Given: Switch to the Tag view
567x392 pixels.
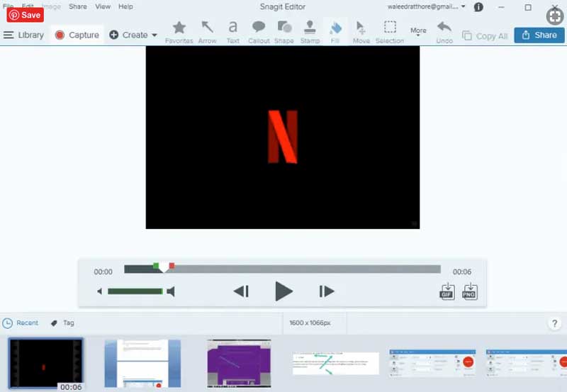Looking at the screenshot, I should tap(63, 323).
